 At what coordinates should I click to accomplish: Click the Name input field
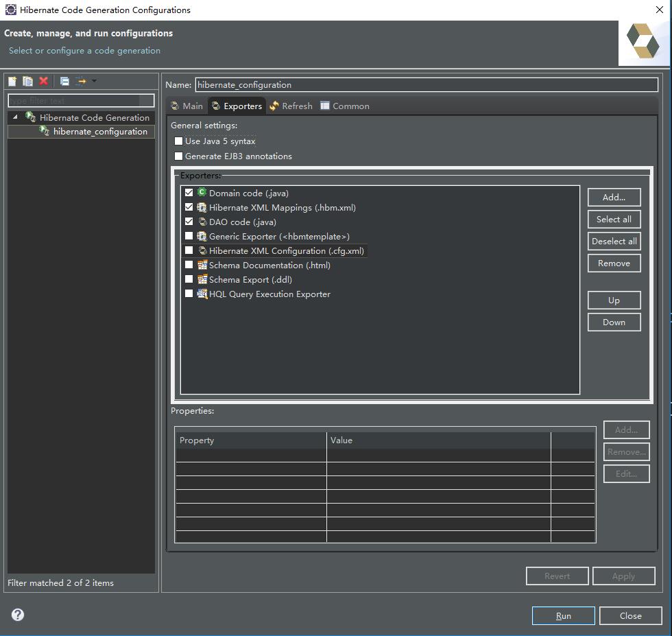tap(426, 85)
